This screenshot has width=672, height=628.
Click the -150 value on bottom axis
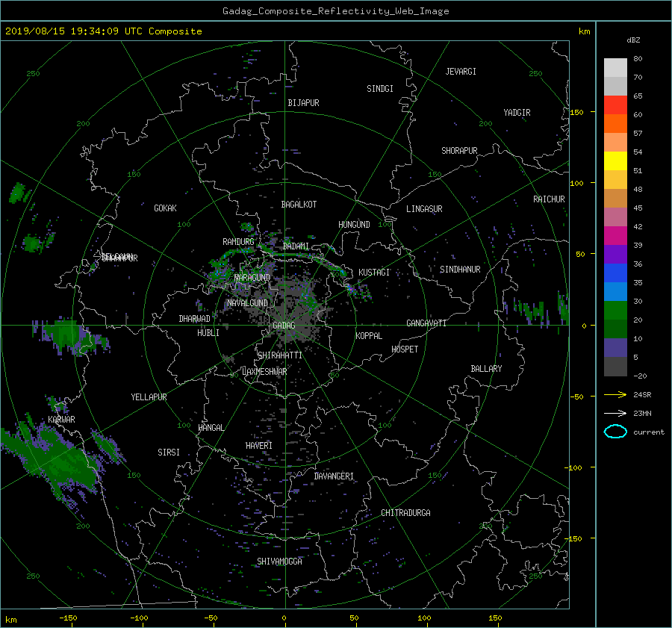[x=68, y=618]
